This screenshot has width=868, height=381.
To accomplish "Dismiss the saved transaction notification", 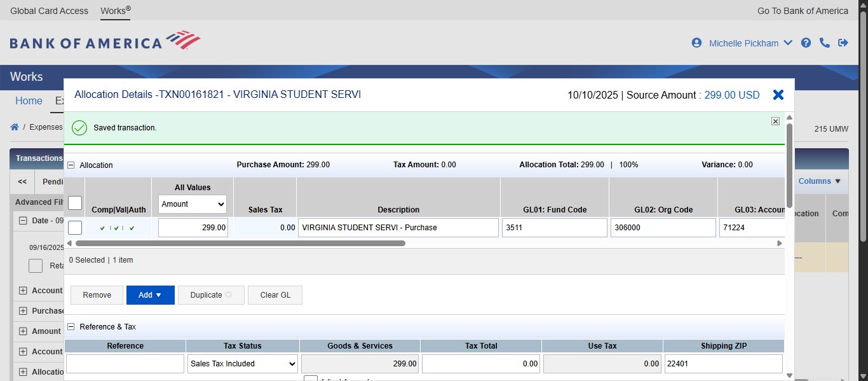I will pos(775,121).
